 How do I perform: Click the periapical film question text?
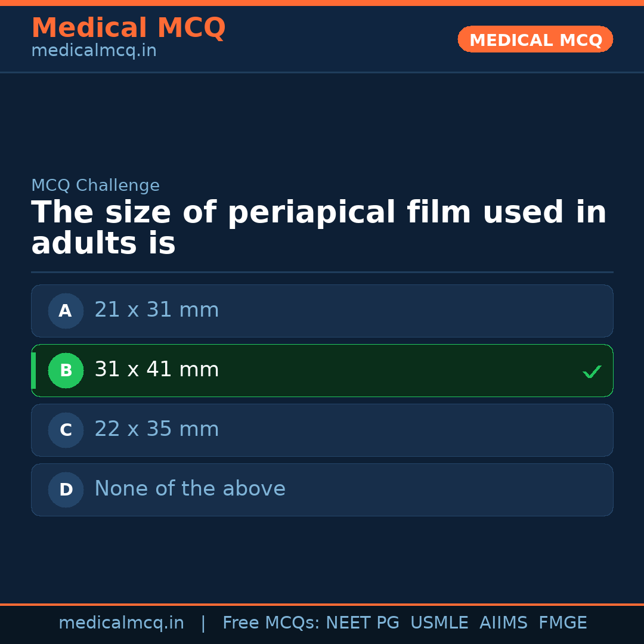click(x=318, y=228)
